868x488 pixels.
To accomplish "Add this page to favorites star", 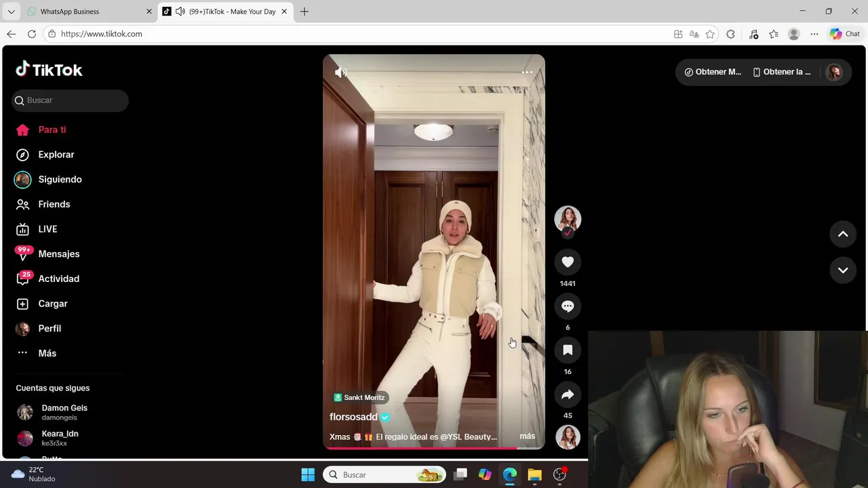I will coord(710,34).
